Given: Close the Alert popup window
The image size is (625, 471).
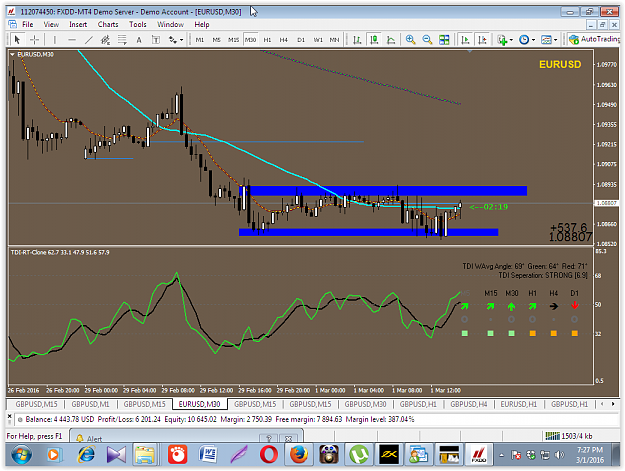Looking at the screenshot, I should (x=288, y=438).
